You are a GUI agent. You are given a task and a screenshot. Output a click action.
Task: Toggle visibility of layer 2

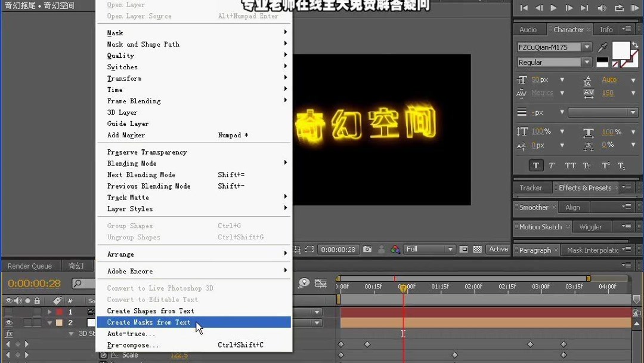[x=9, y=322]
